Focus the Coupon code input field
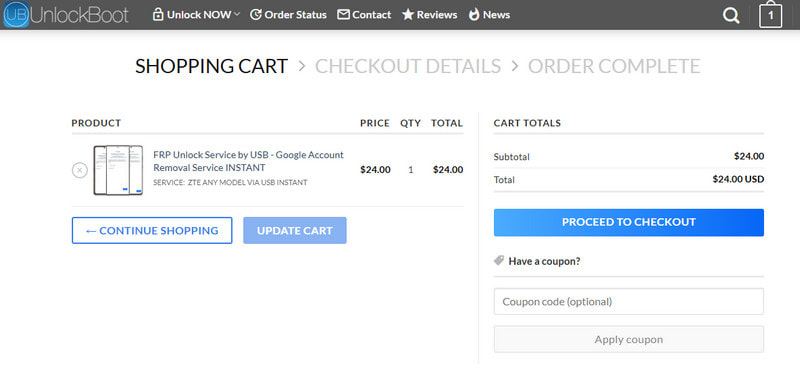This screenshot has height=373, width=800. (629, 302)
